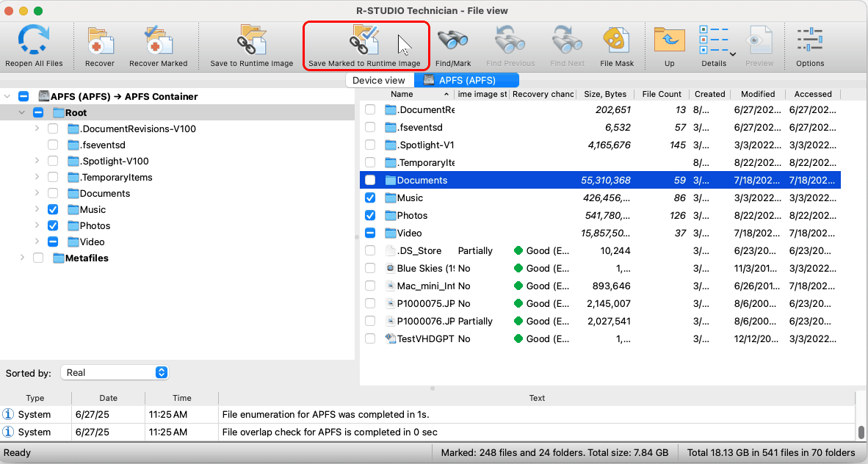
Task: Mark the TestVHDGPT file checkbox
Action: (x=370, y=339)
